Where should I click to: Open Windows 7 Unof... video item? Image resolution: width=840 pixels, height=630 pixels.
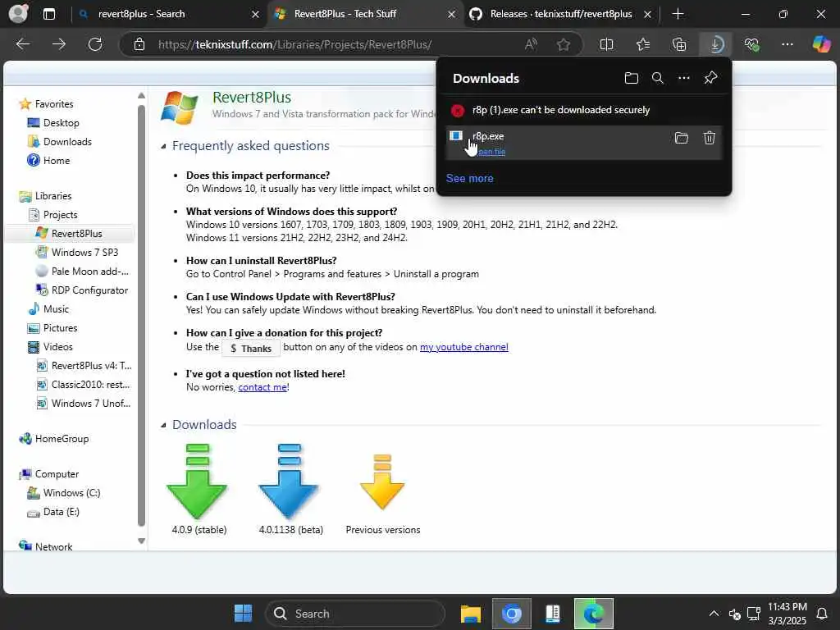(90, 404)
